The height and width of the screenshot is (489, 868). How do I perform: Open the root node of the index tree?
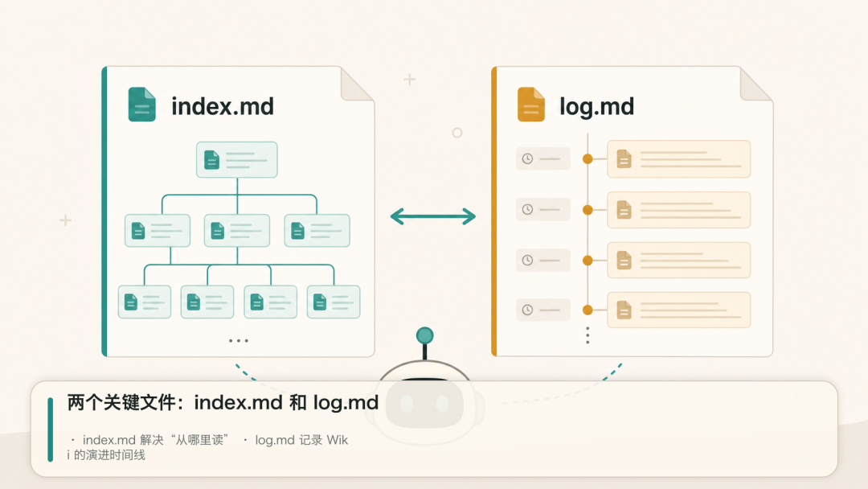point(237,159)
